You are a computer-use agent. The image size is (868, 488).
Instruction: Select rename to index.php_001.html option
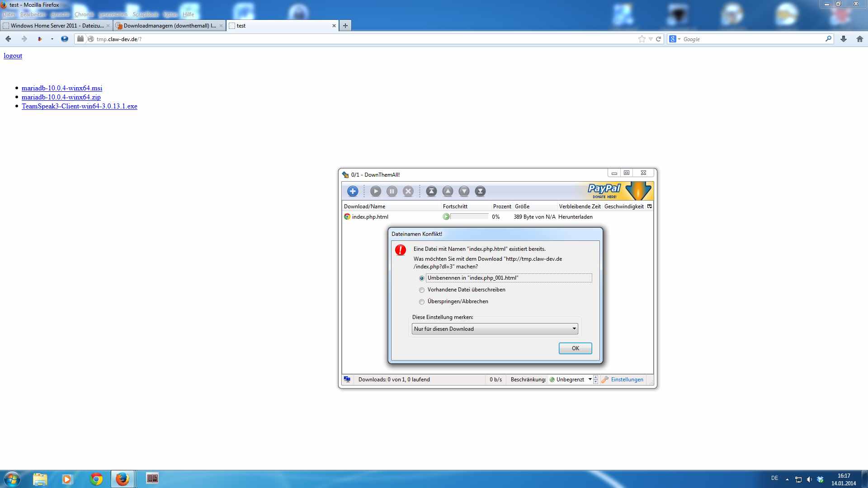422,278
